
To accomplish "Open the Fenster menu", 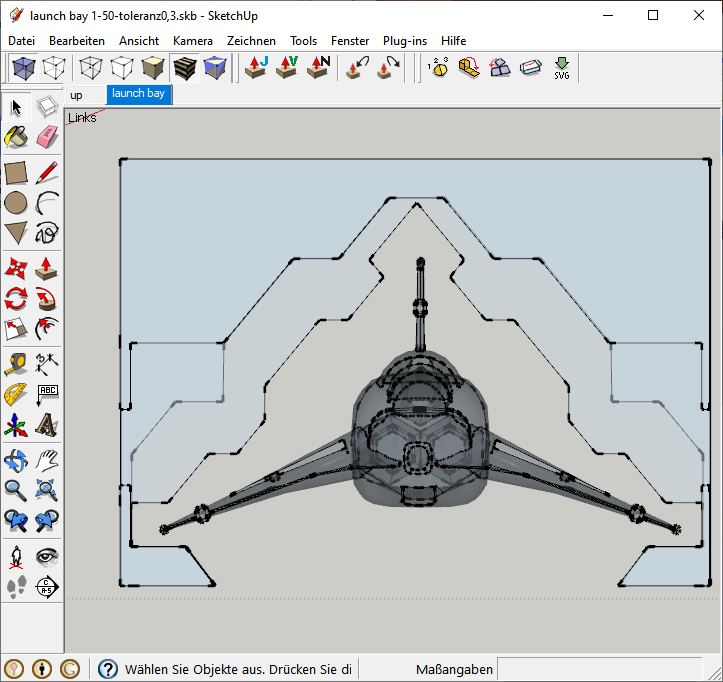I will [x=350, y=41].
